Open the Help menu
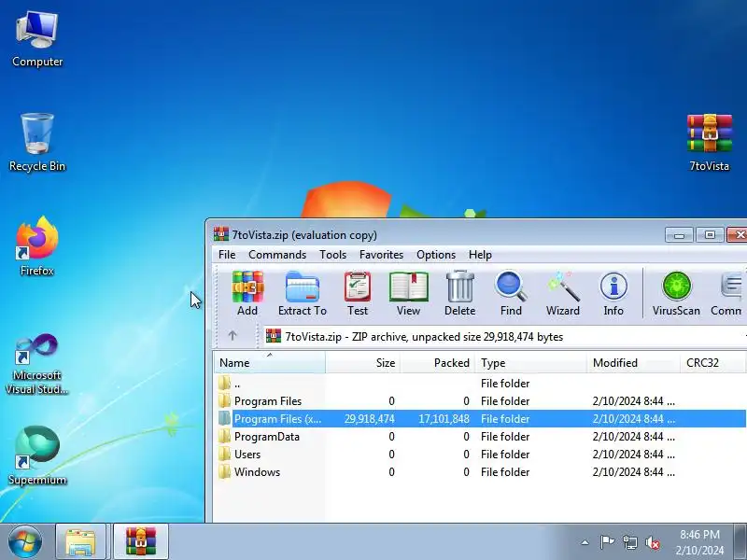 click(480, 255)
